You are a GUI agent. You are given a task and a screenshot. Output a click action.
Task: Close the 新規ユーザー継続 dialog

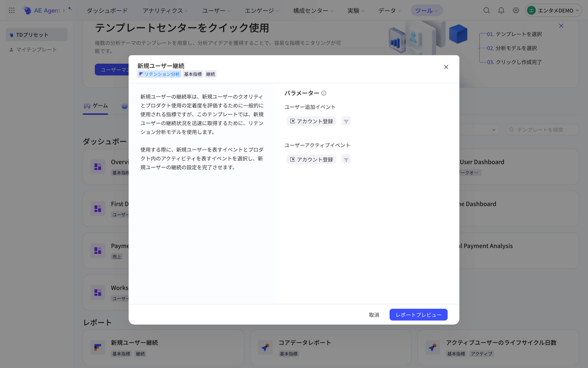[x=446, y=67]
